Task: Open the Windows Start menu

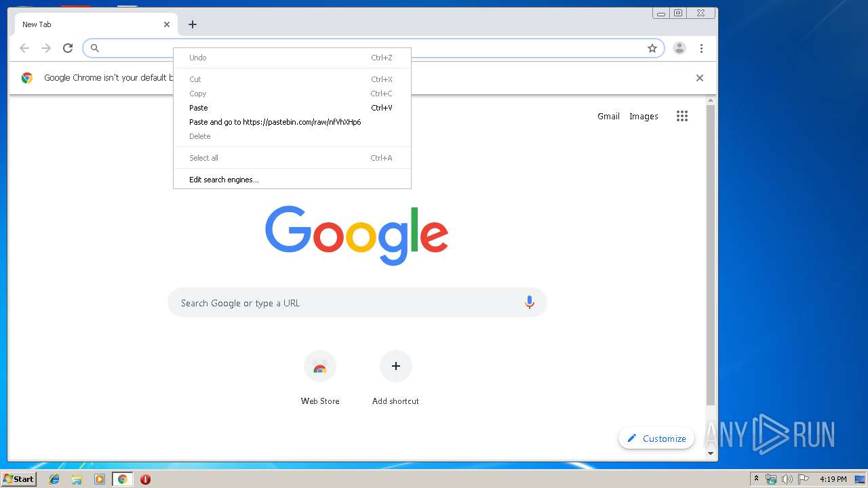Action: 18,479
